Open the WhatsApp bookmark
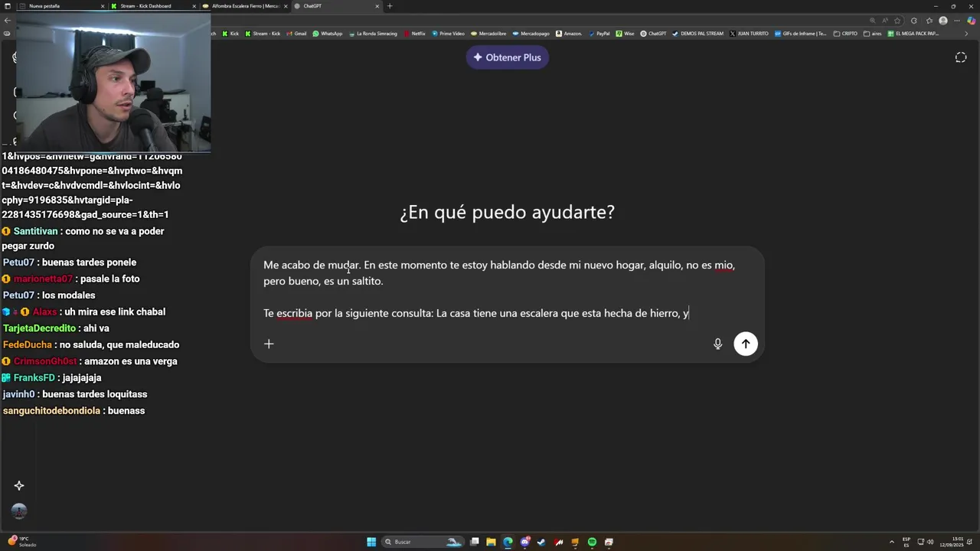The width and height of the screenshot is (980, 551). [x=328, y=34]
